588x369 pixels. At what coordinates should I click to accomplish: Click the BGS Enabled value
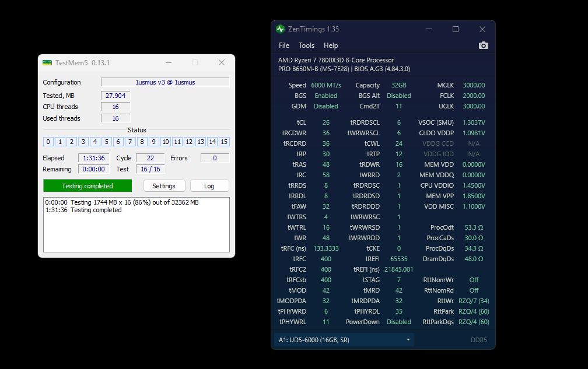click(x=326, y=96)
